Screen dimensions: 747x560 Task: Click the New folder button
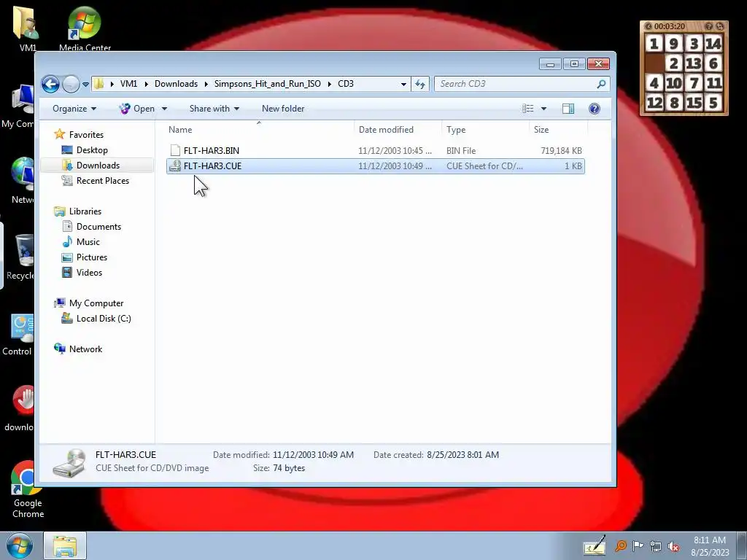point(283,109)
